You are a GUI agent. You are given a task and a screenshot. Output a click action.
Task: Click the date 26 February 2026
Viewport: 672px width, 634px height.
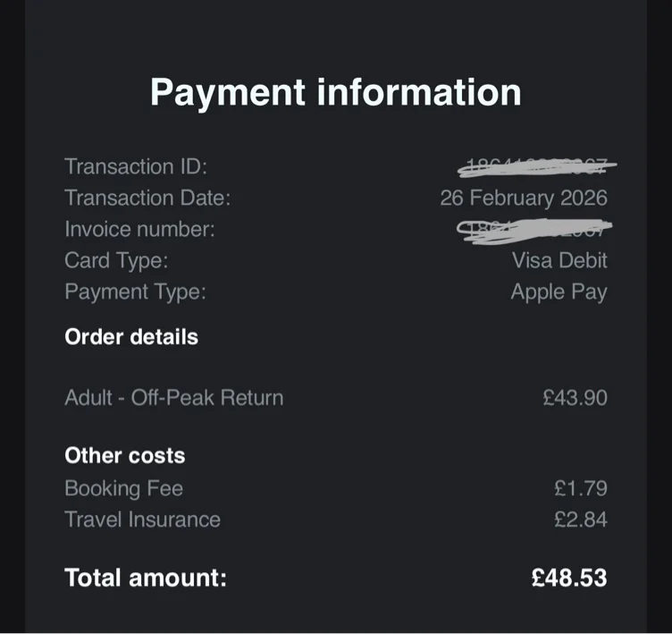(523, 198)
